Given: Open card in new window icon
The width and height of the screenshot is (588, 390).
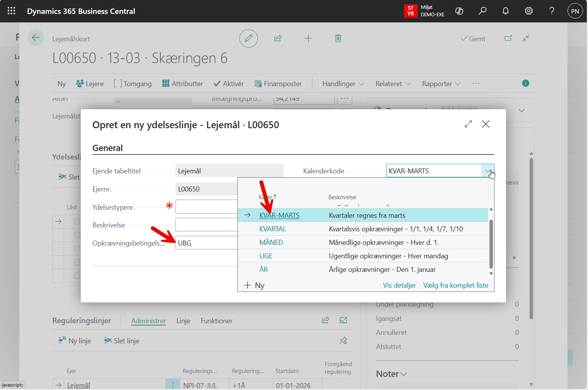Looking at the screenshot, I should (508, 38).
